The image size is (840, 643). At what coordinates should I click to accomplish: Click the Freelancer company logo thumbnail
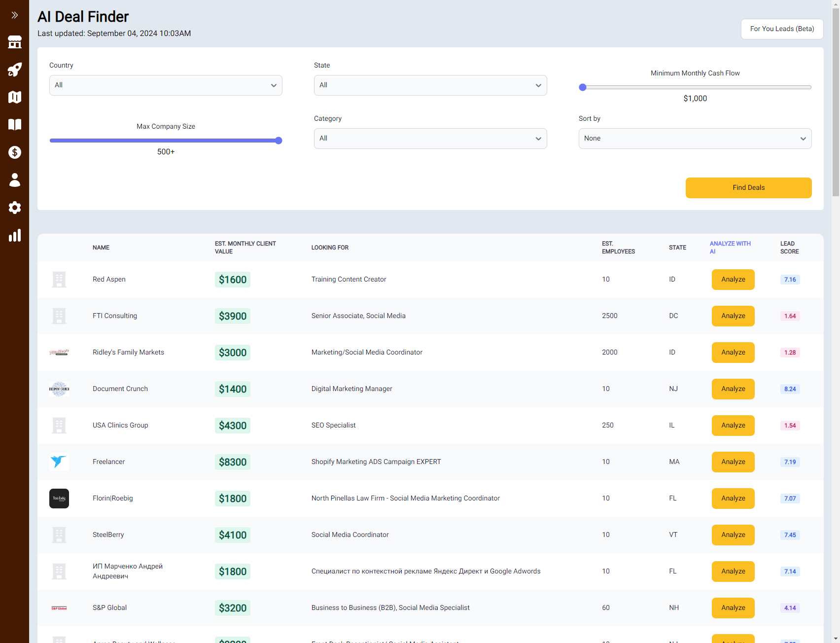pyautogui.click(x=59, y=462)
